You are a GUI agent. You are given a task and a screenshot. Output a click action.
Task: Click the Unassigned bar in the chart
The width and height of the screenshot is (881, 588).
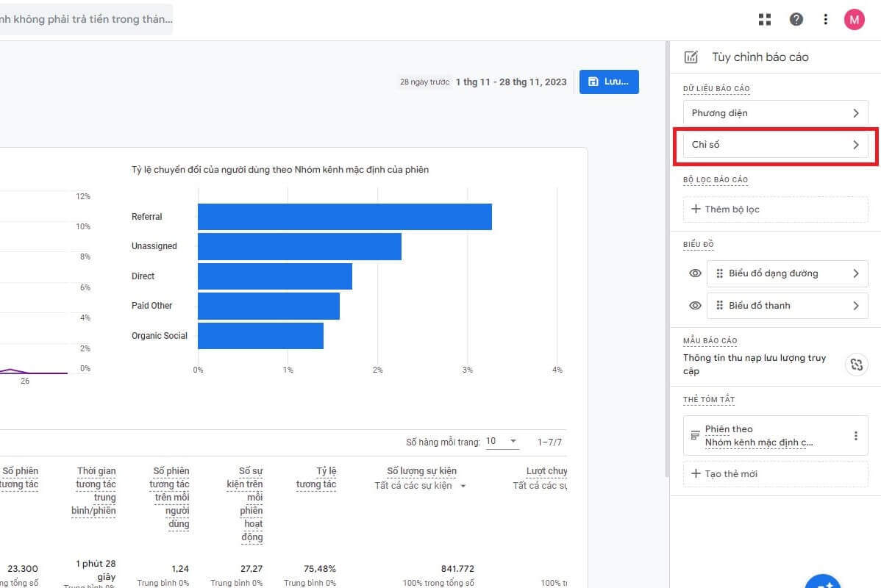(299, 246)
